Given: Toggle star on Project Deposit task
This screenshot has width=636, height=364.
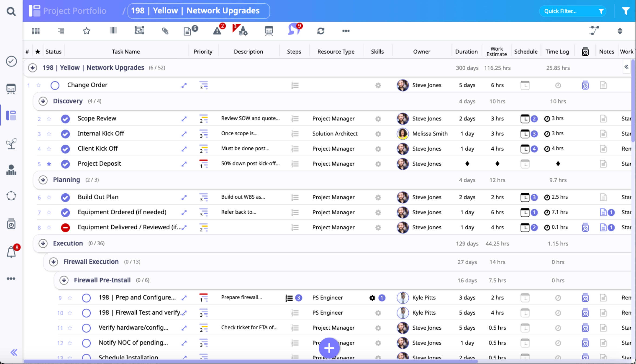Looking at the screenshot, I should point(49,164).
